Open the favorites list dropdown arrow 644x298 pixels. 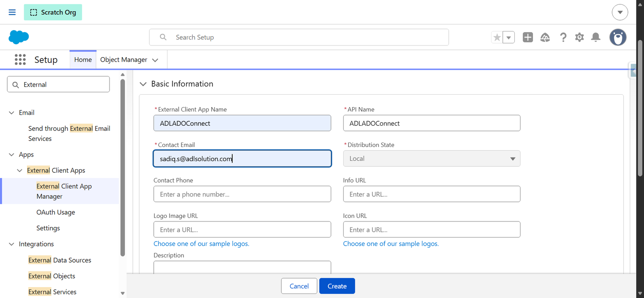tap(509, 37)
